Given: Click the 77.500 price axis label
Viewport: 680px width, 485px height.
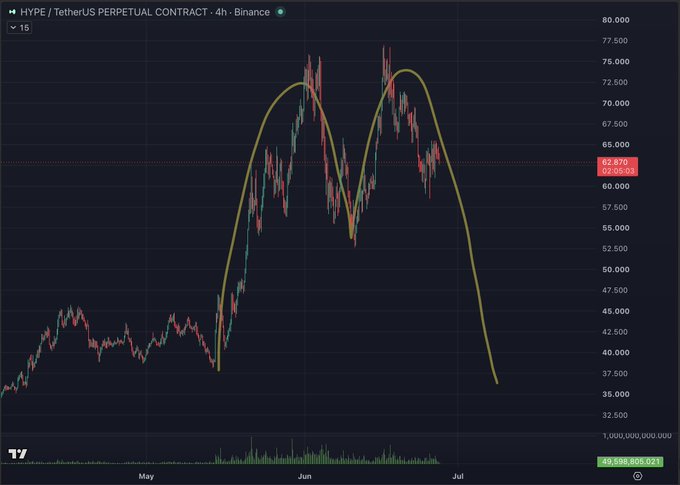Looking at the screenshot, I should point(615,41).
